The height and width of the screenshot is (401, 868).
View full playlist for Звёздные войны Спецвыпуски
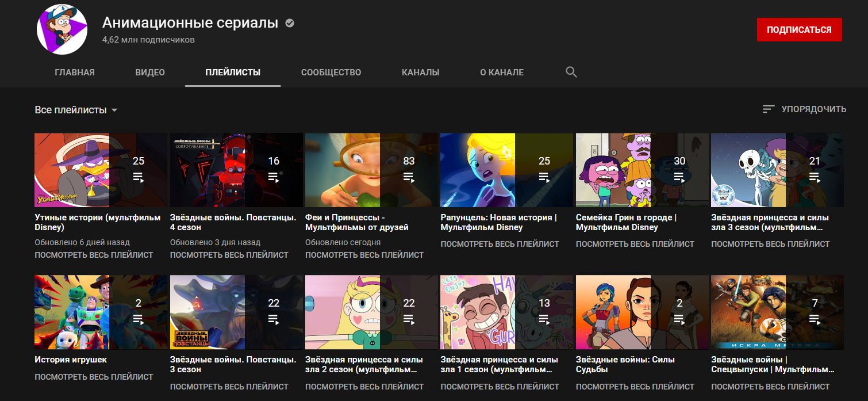pos(770,387)
